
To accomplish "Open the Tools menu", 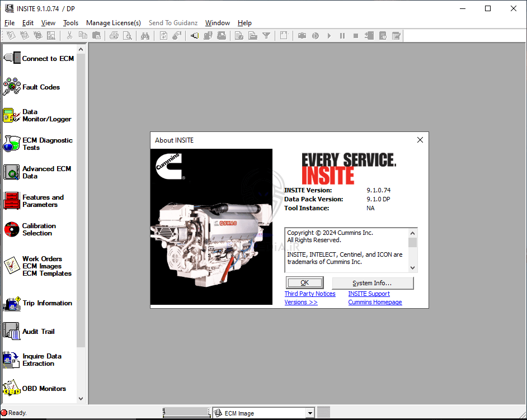I will pyautogui.click(x=70, y=23).
